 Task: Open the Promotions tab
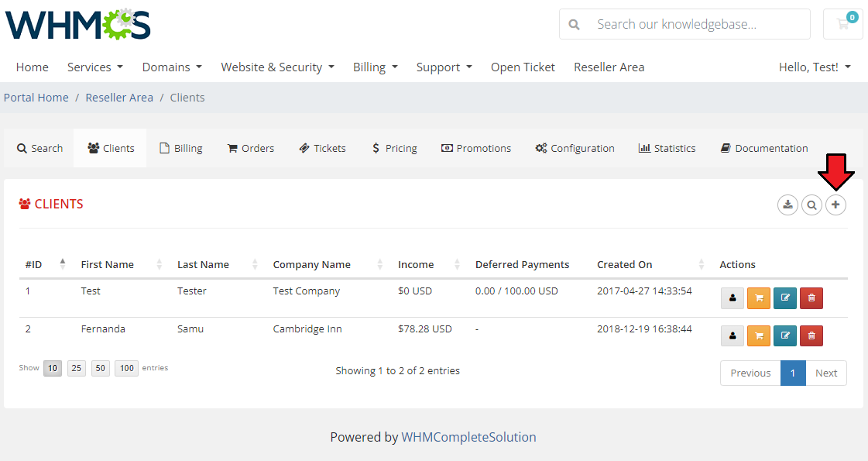(475, 148)
